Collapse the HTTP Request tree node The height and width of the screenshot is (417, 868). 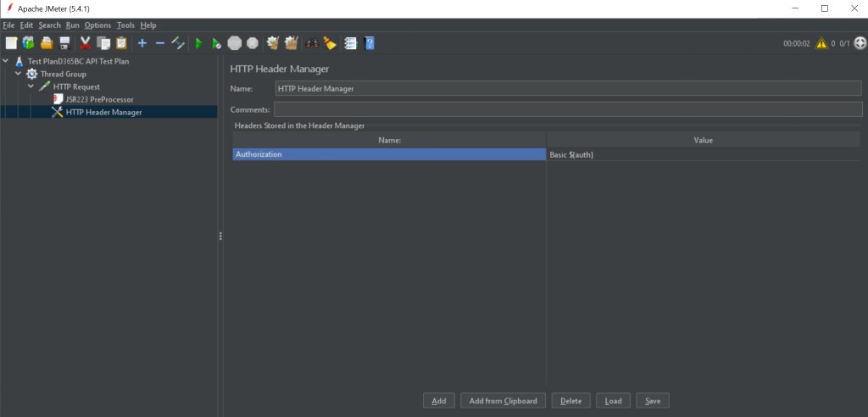pyautogui.click(x=31, y=86)
